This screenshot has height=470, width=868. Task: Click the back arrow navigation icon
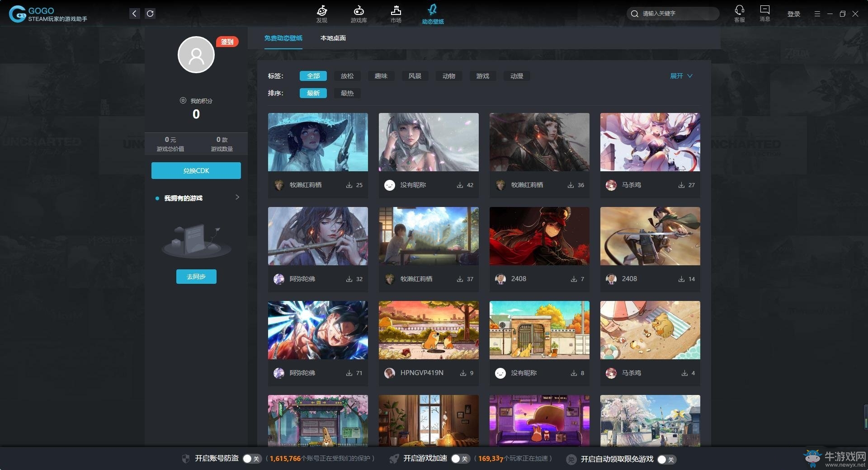(x=134, y=14)
